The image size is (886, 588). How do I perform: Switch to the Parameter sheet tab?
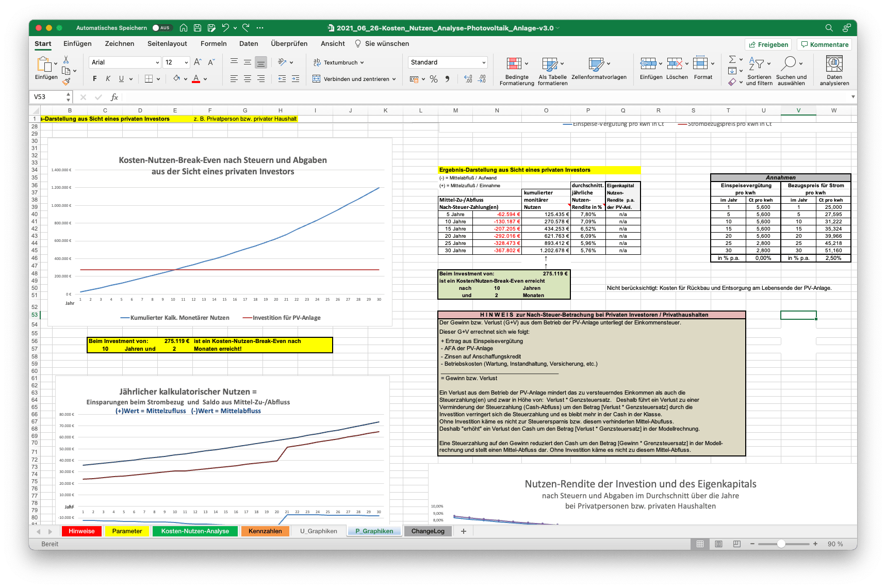click(127, 531)
